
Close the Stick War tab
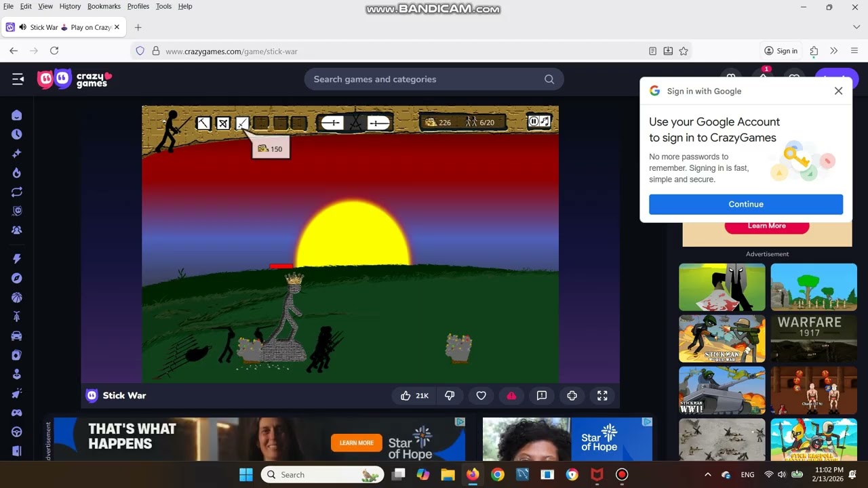coord(117,27)
